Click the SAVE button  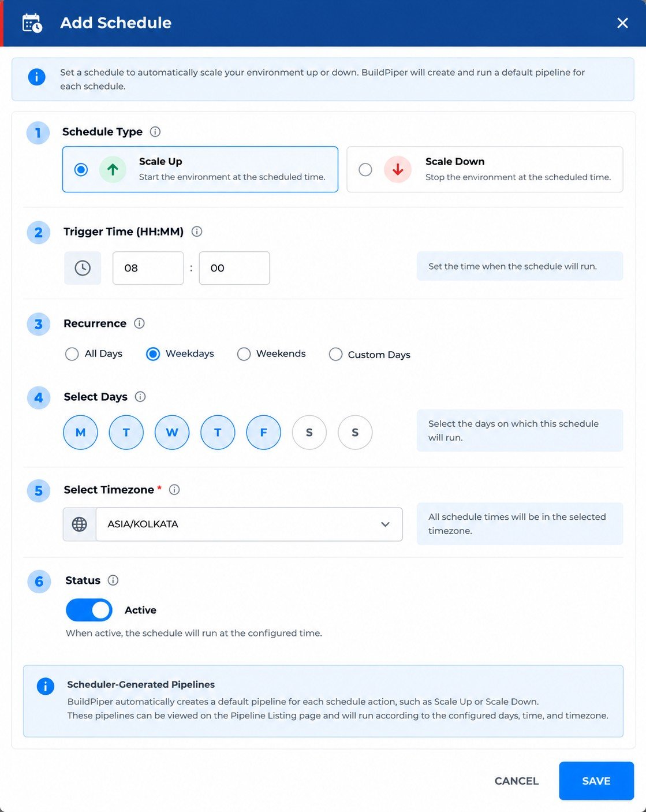tap(596, 781)
